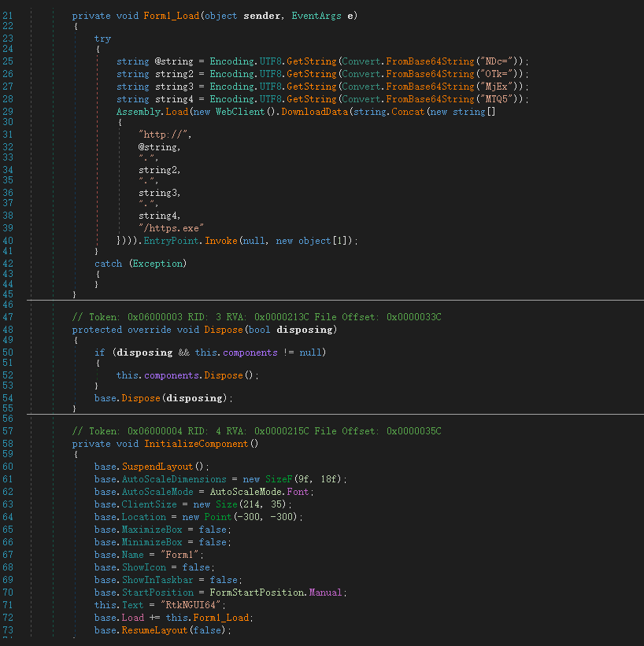
Task: Click the MaximizeBox property
Action: point(152,530)
